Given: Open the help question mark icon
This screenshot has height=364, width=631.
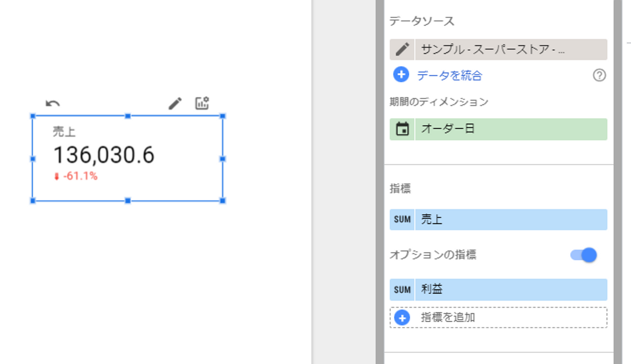Looking at the screenshot, I should [599, 75].
